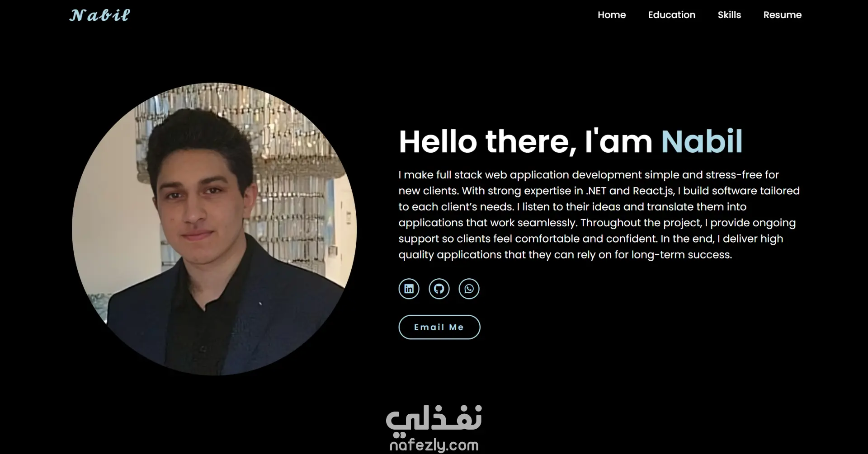Click the bio line starting with applications
868x454 pixels.
click(x=597, y=223)
